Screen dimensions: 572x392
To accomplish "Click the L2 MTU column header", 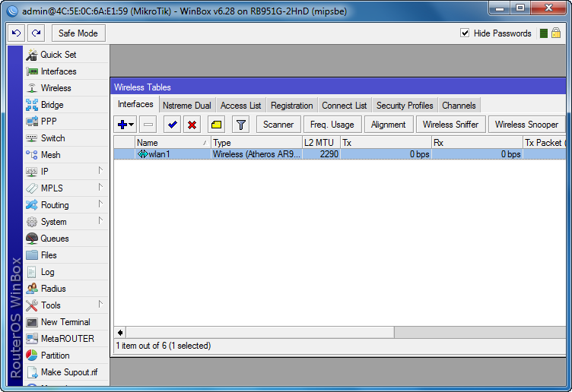I will (x=322, y=143).
